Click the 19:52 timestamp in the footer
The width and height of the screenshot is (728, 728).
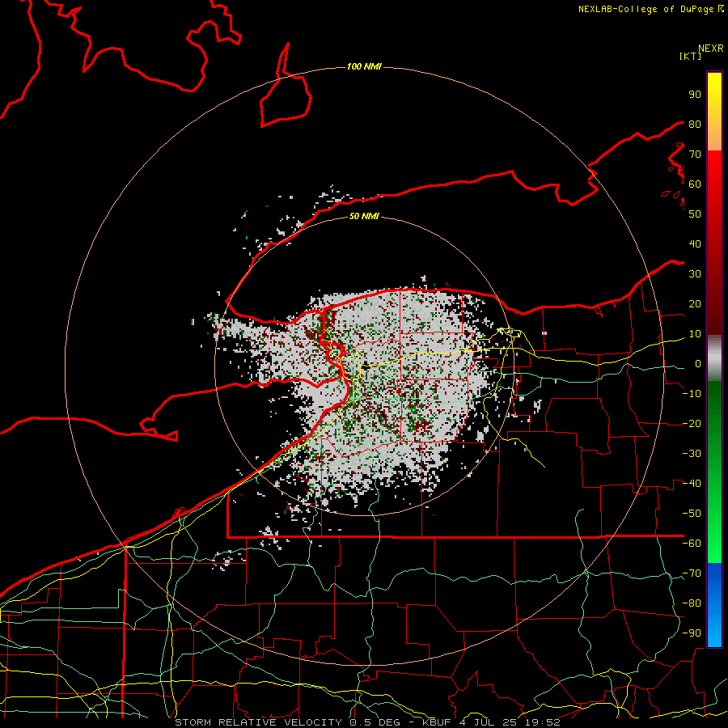pyautogui.click(x=542, y=722)
